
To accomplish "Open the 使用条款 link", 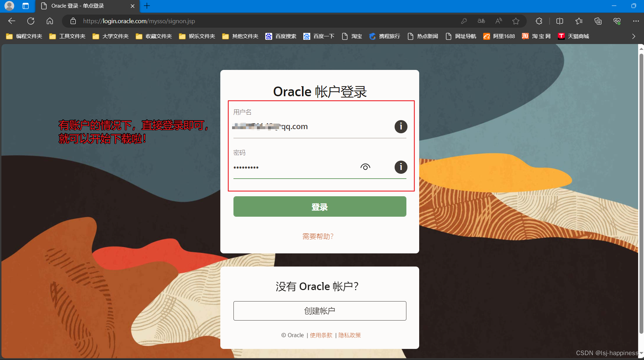I will (321, 335).
